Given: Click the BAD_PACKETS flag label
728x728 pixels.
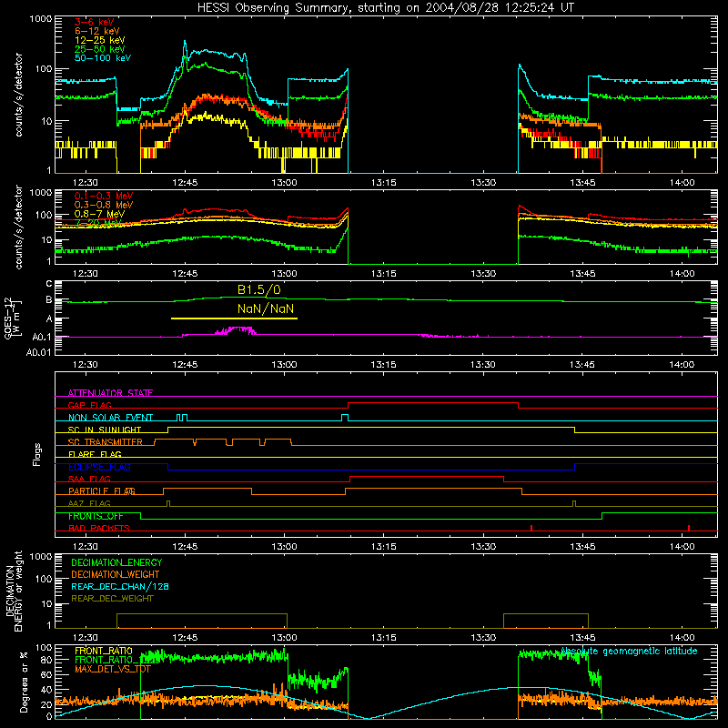Looking at the screenshot, I should [99, 528].
